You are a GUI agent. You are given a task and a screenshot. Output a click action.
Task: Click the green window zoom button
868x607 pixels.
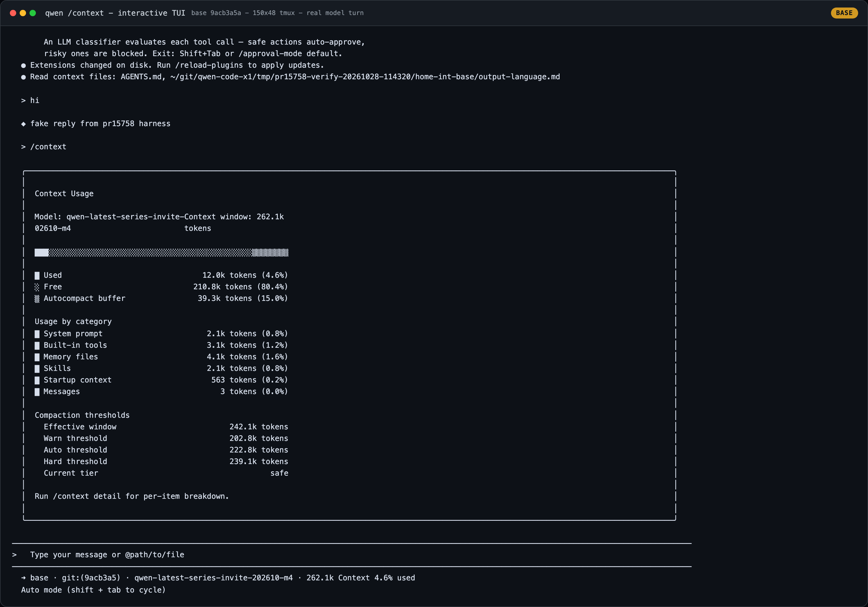click(33, 13)
